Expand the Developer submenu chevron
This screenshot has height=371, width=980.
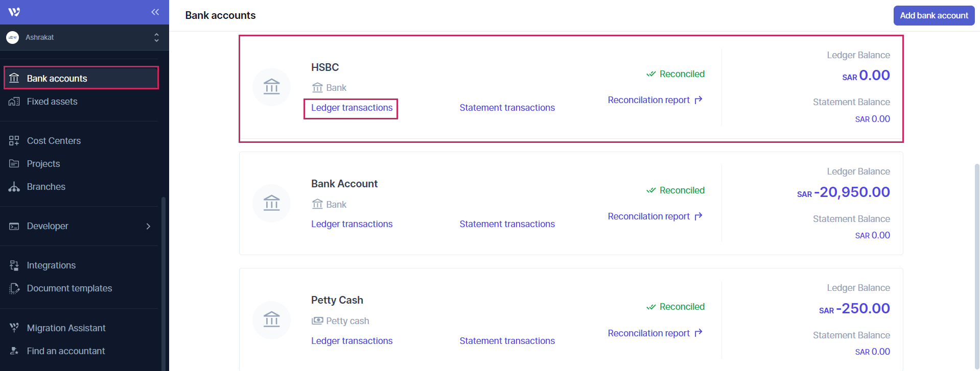point(148,226)
